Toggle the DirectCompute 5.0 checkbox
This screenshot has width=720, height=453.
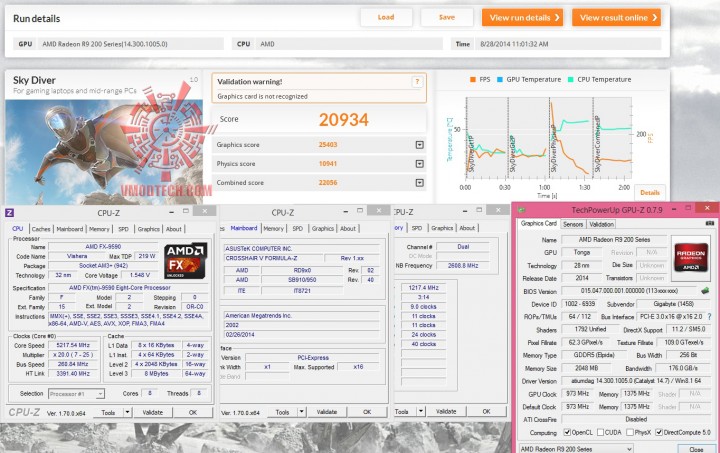tap(659, 432)
